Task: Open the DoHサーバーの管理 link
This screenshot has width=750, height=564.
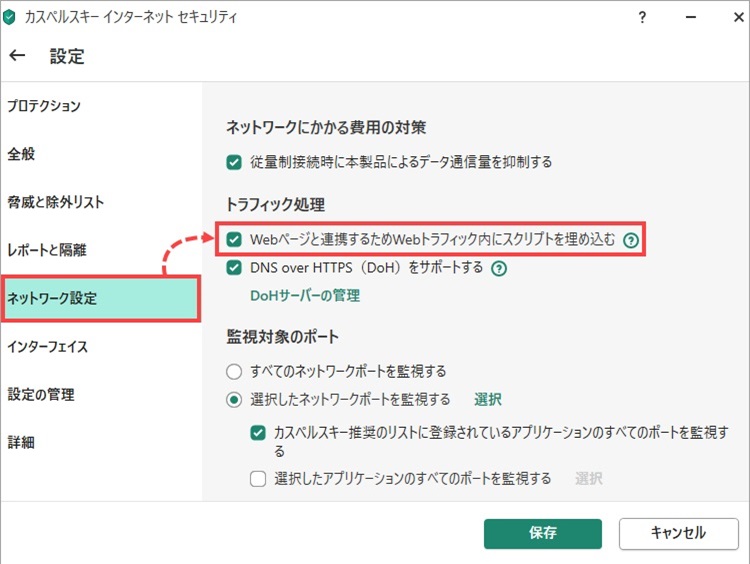Action: point(305,296)
